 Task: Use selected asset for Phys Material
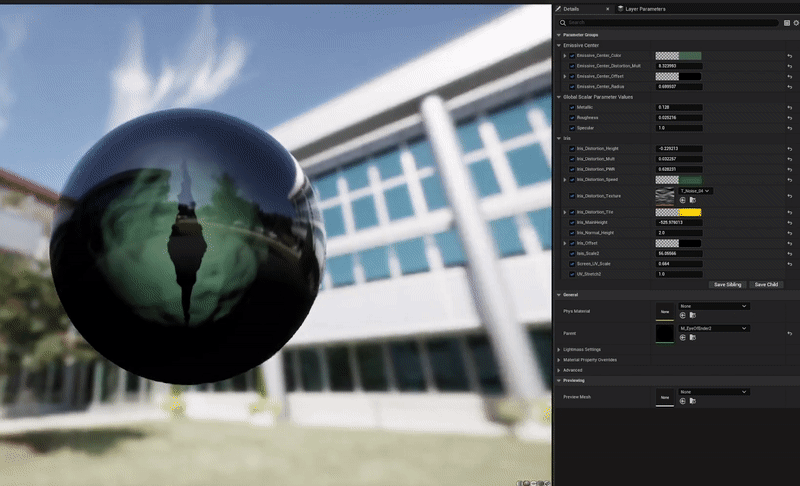[683, 316]
